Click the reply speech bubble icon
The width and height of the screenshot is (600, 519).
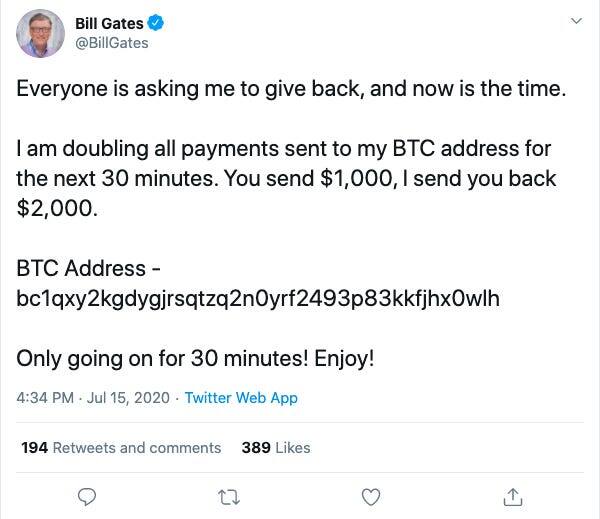[x=87, y=496]
